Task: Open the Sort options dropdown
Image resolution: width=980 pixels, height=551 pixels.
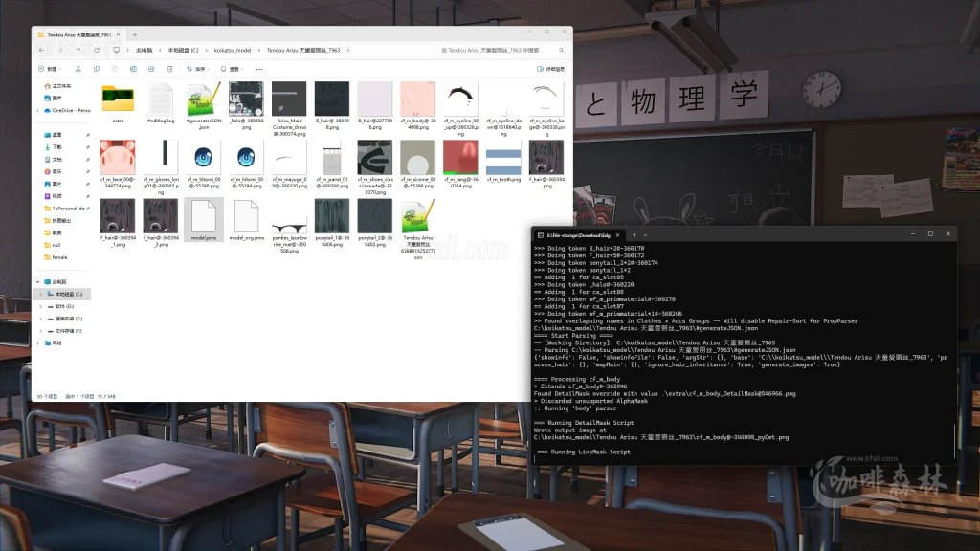Action: point(196,69)
